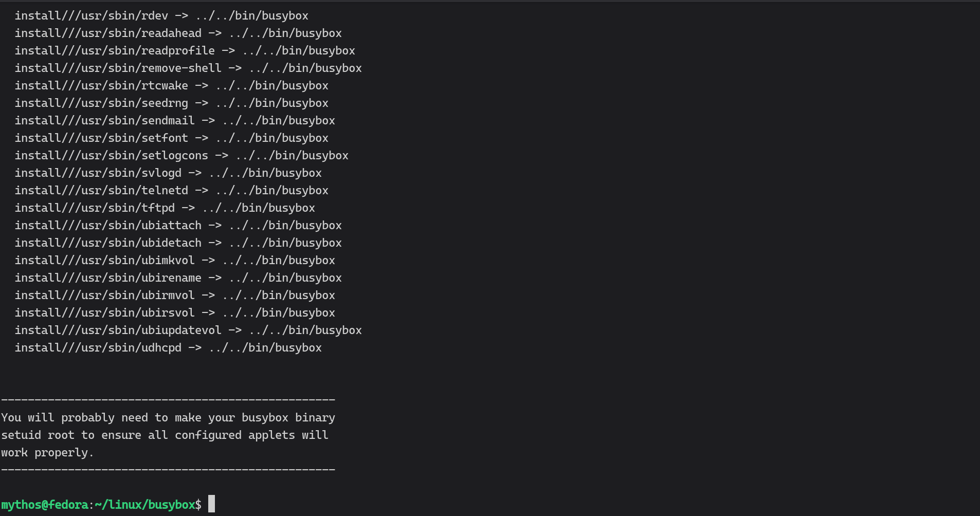
Task: Click the terminal cursor at the prompt
Action: click(211, 504)
